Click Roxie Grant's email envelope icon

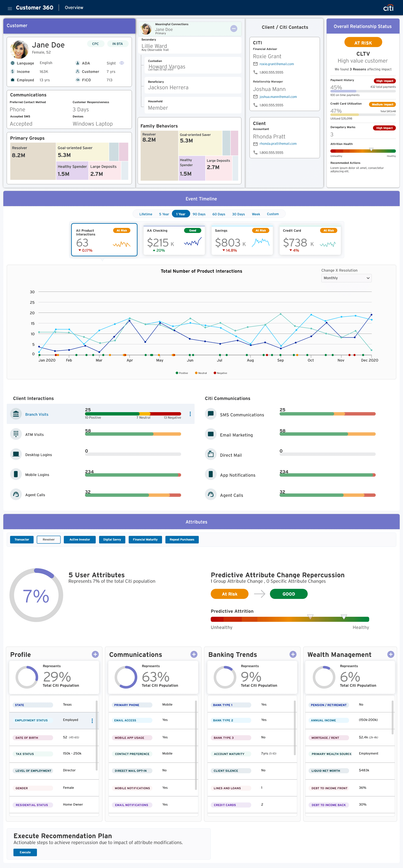coord(255,64)
